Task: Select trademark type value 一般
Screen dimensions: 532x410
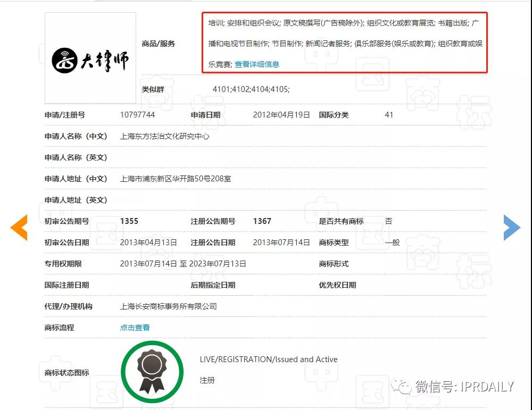Action: coord(392,242)
